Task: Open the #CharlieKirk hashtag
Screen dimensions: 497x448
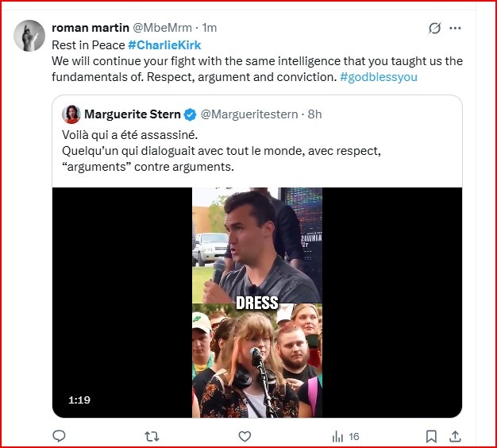Action: pyautogui.click(x=164, y=45)
